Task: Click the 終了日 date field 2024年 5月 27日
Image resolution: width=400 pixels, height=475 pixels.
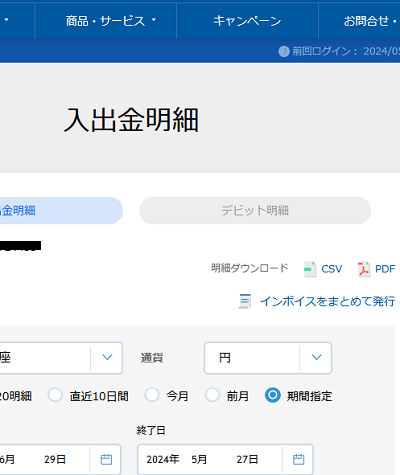Action: tap(225, 459)
